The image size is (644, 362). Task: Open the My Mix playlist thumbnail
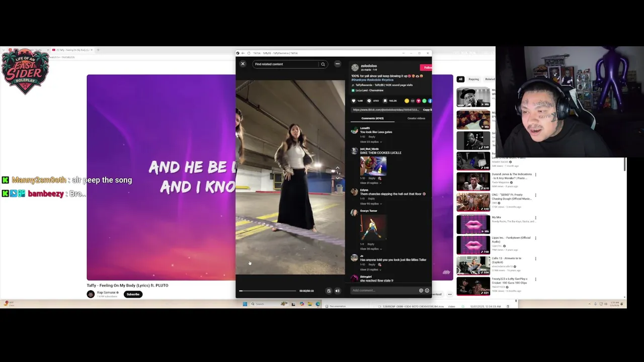click(x=473, y=224)
